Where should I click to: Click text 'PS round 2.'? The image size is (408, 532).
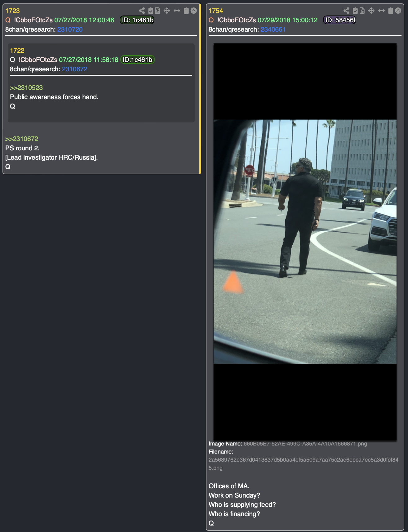pos(22,148)
